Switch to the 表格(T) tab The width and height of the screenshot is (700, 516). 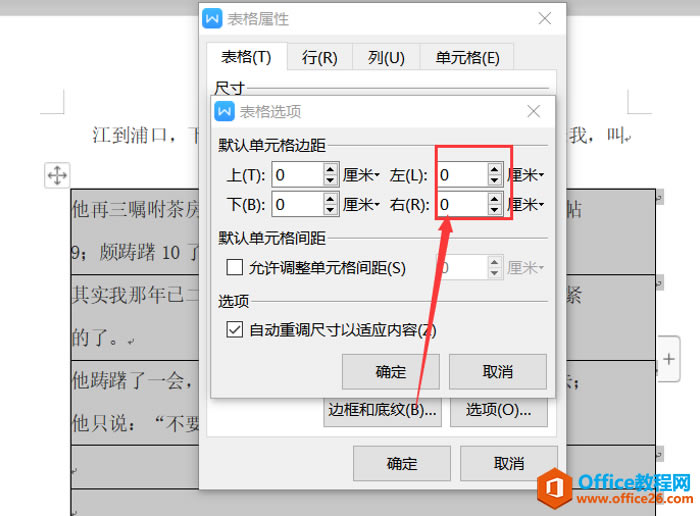coord(246,57)
